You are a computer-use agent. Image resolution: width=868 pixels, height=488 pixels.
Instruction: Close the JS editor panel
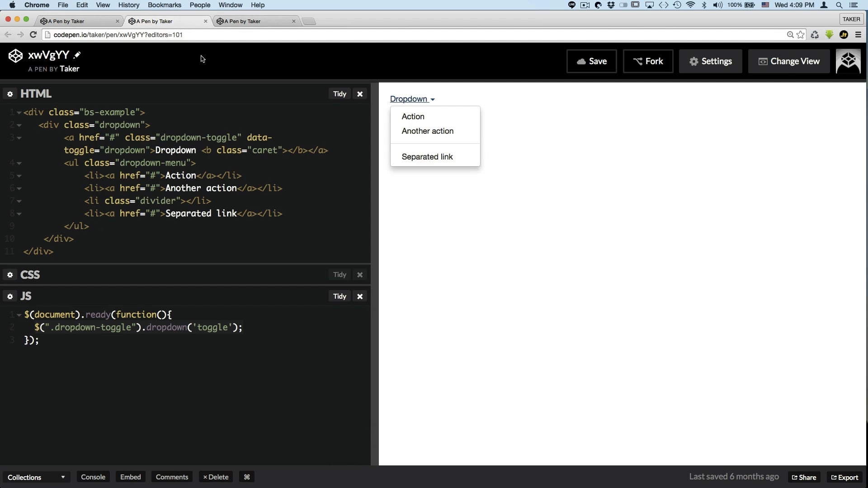point(360,296)
